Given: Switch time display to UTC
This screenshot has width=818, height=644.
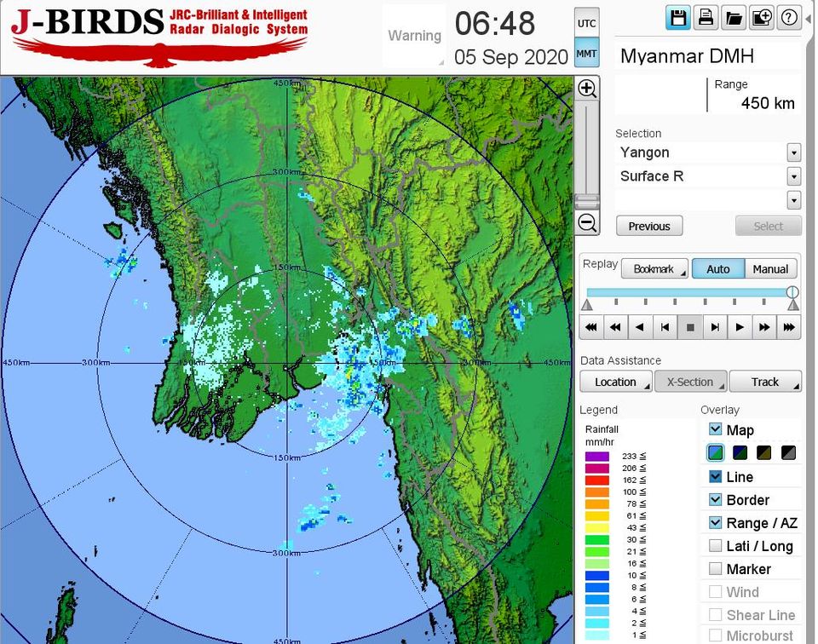Looking at the screenshot, I should [x=587, y=24].
